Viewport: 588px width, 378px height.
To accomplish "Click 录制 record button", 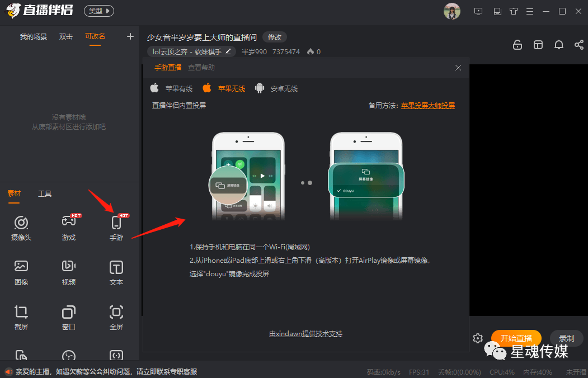I will click(566, 338).
